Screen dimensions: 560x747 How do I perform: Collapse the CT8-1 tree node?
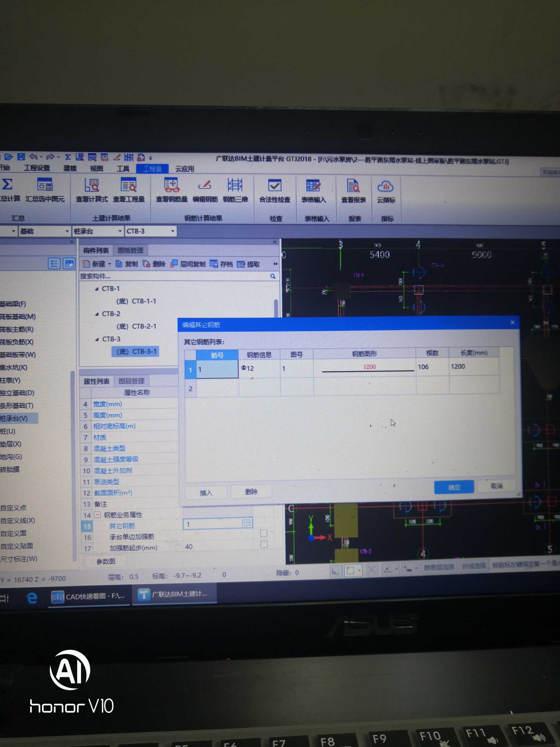coord(97,289)
